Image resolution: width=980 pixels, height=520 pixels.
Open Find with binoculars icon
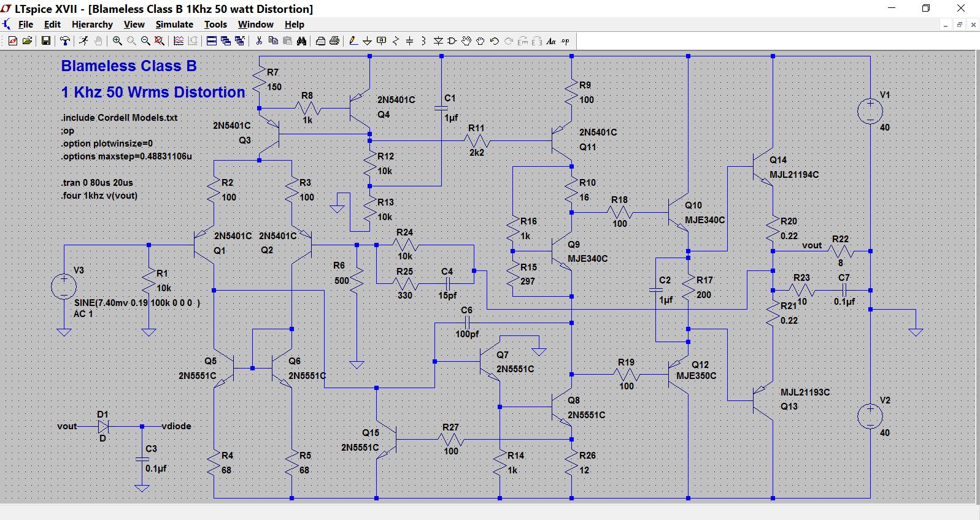(x=301, y=41)
